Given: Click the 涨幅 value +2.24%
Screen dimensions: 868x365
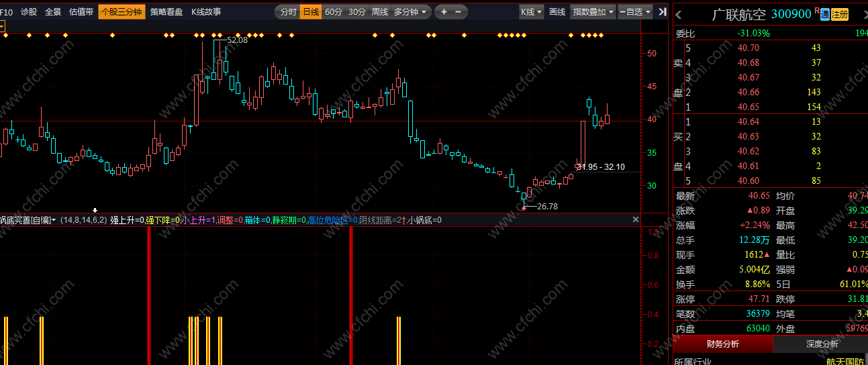Looking at the screenshot, I should pyautogui.click(x=755, y=225).
